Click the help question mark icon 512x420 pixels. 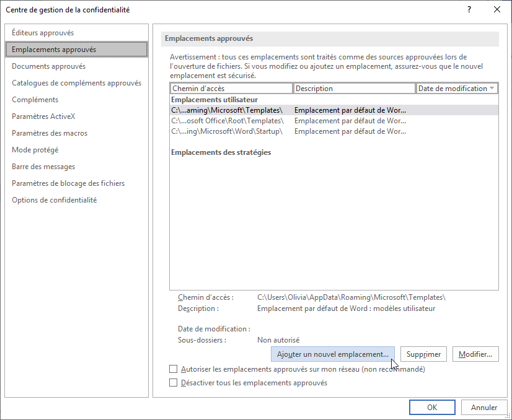(x=468, y=10)
